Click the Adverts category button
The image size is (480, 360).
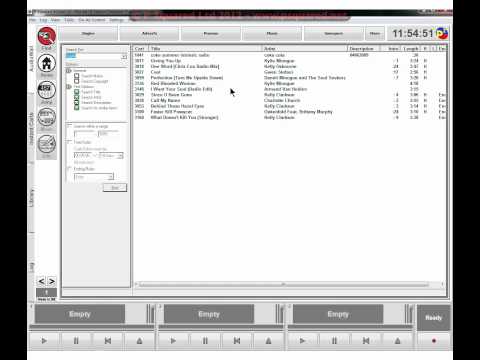point(149,34)
